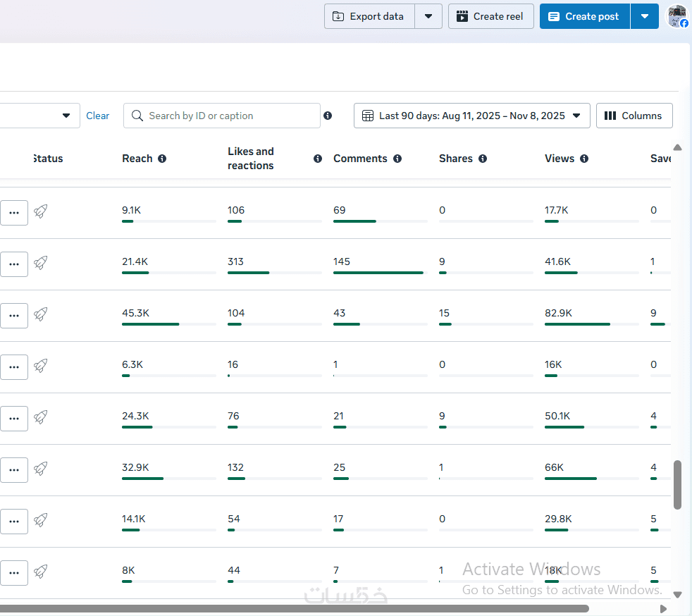Image resolution: width=692 pixels, height=616 pixels.
Task: Click the vertical scrollbar thumb
Action: point(678,484)
